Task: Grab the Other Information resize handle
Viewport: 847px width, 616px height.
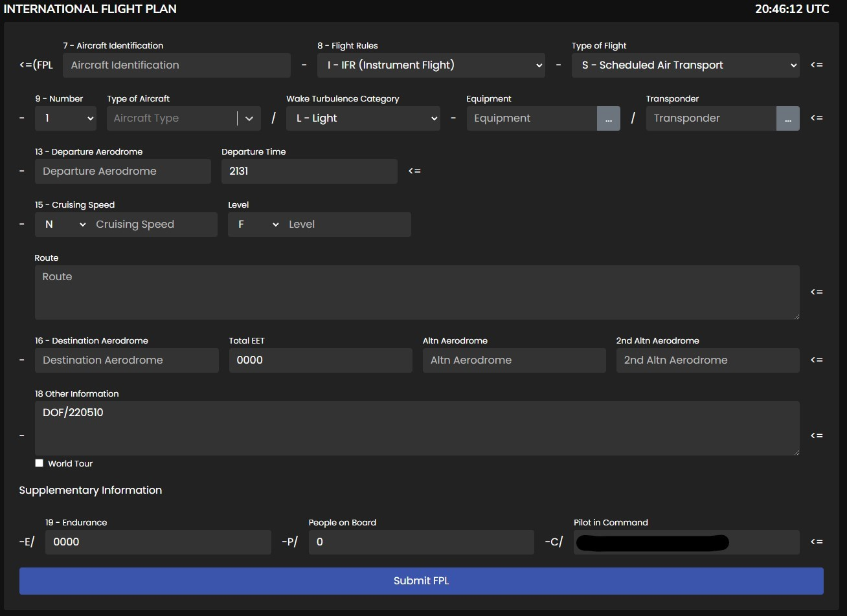Action: click(x=796, y=452)
